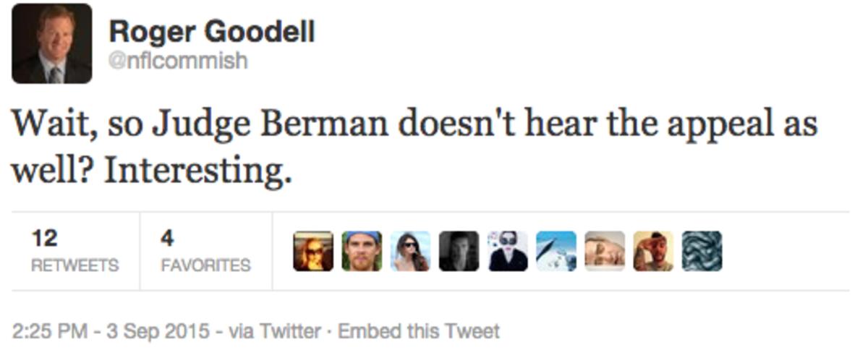This screenshot has width=868, height=350.
Task: Click avatar with round sunglasses and black top
Action: [x=507, y=251]
